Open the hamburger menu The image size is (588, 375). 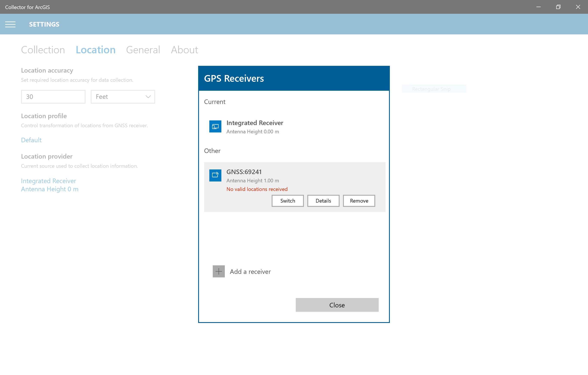[10, 24]
